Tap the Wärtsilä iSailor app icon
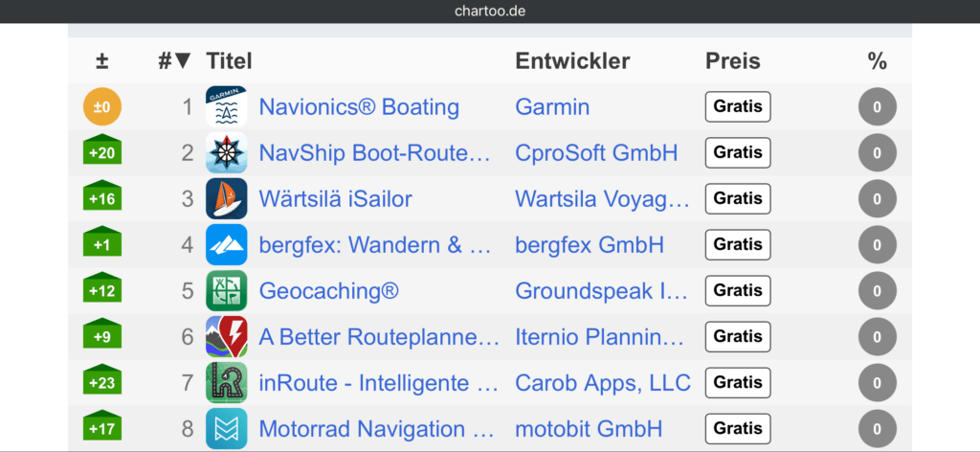The width and height of the screenshot is (980, 452). (226, 198)
